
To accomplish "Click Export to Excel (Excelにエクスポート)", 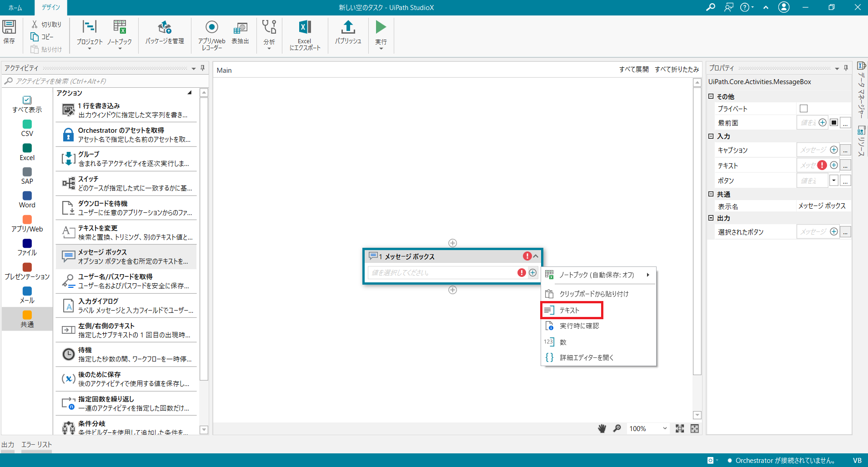I will [x=305, y=35].
